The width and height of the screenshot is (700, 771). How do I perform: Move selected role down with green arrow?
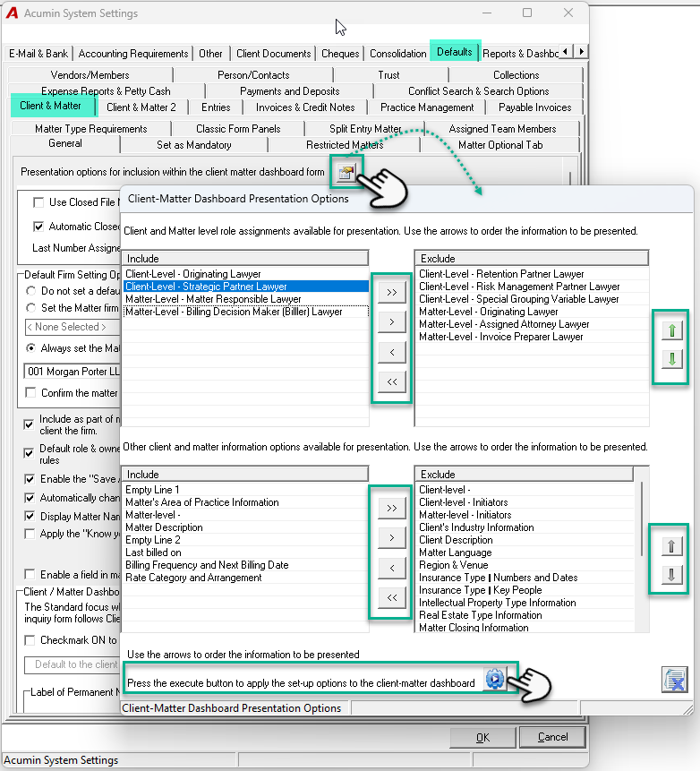click(x=672, y=359)
